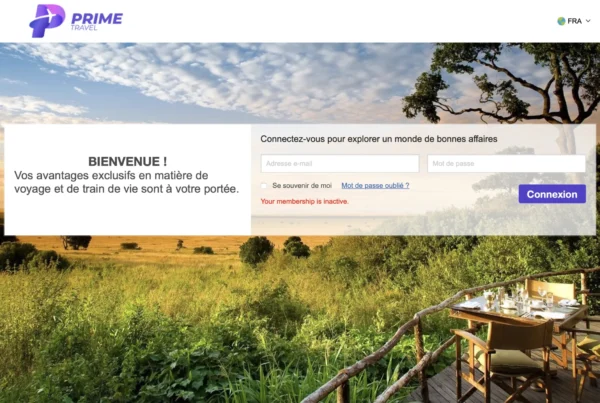Focus the Mot de passe field
600x403 pixels.
click(x=506, y=163)
